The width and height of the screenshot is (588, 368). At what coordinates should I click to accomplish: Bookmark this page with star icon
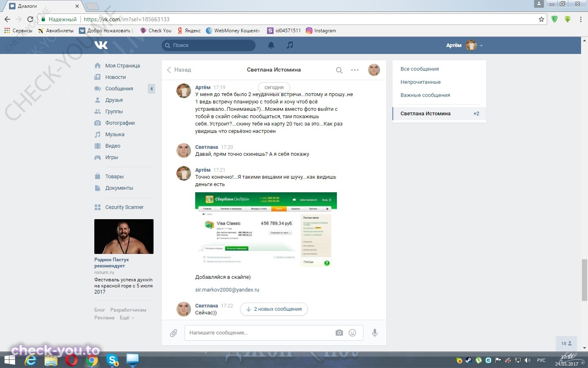[541, 19]
